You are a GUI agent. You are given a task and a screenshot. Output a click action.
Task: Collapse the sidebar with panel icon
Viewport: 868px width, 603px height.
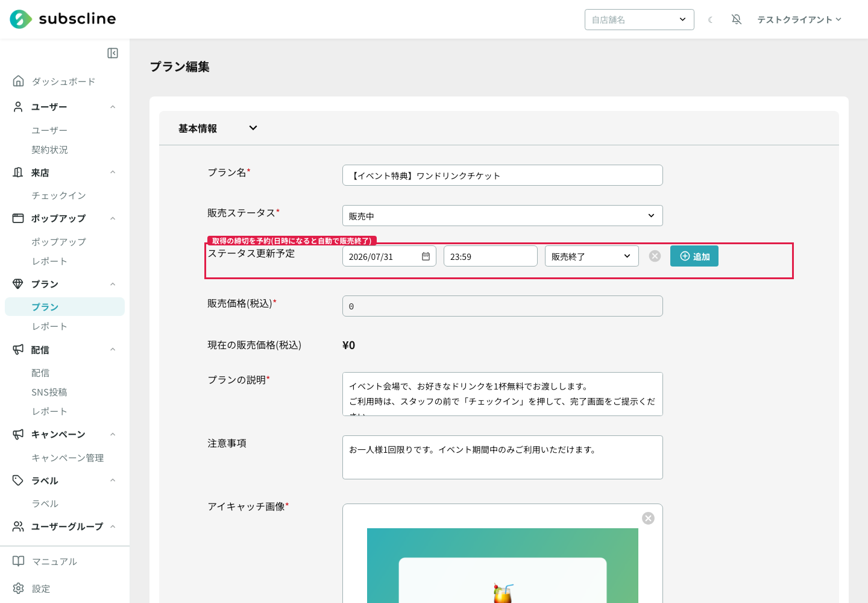(x=113, y=53)
